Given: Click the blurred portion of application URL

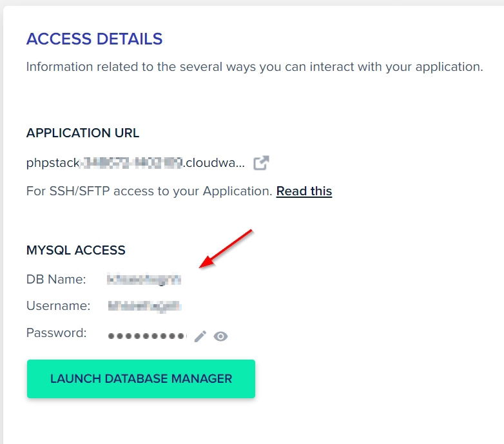Looking at the screenshot, I should pyautogui.click(x=131, y=163).
